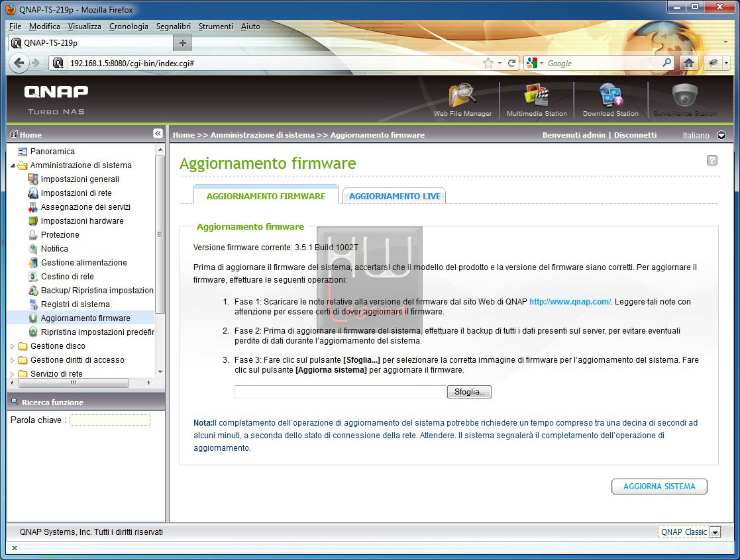Click Impostazioni generali icon
Screen dimensions: 740x560
click(x=32, y=179)
